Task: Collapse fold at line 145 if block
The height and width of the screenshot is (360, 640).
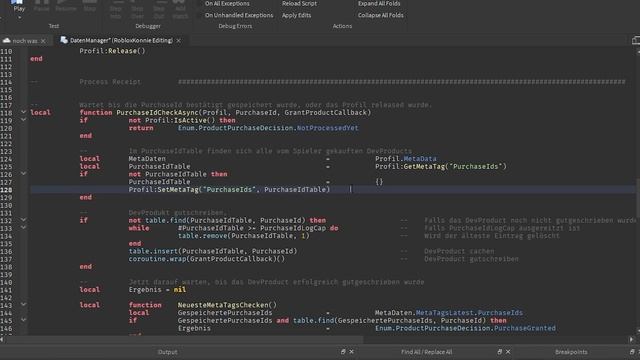Action: pos(23,320)
